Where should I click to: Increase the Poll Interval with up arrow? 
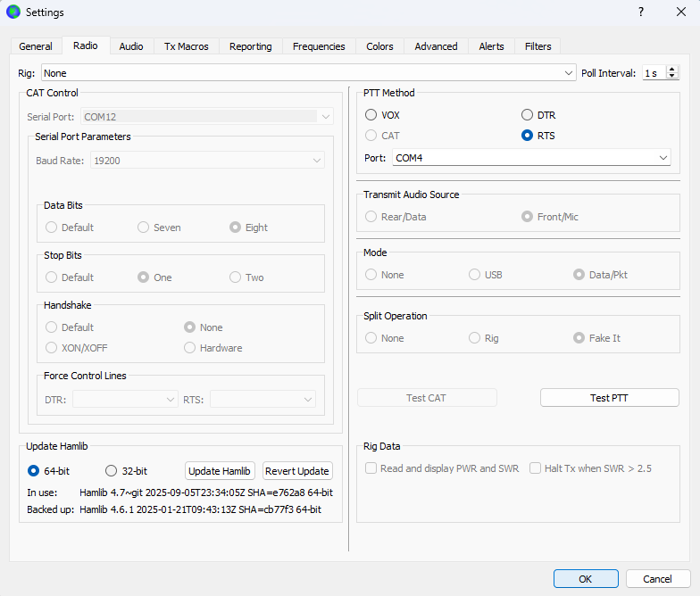(x=672, y=70)
